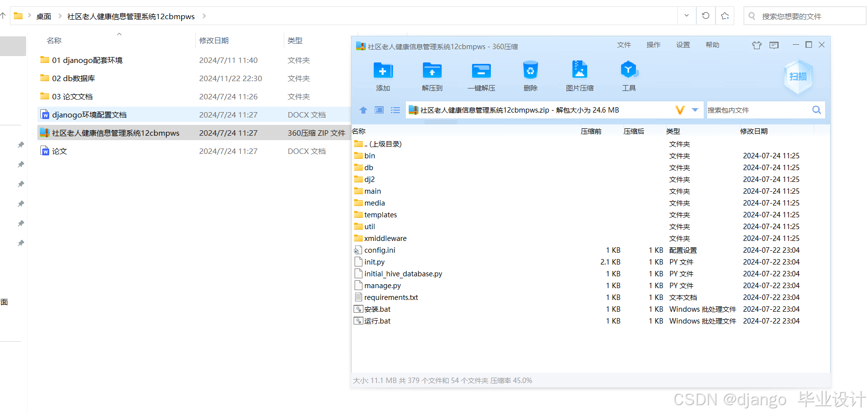Click the 一键解压 one-click extract icon
Screen dimensions: 868x414
481,70
